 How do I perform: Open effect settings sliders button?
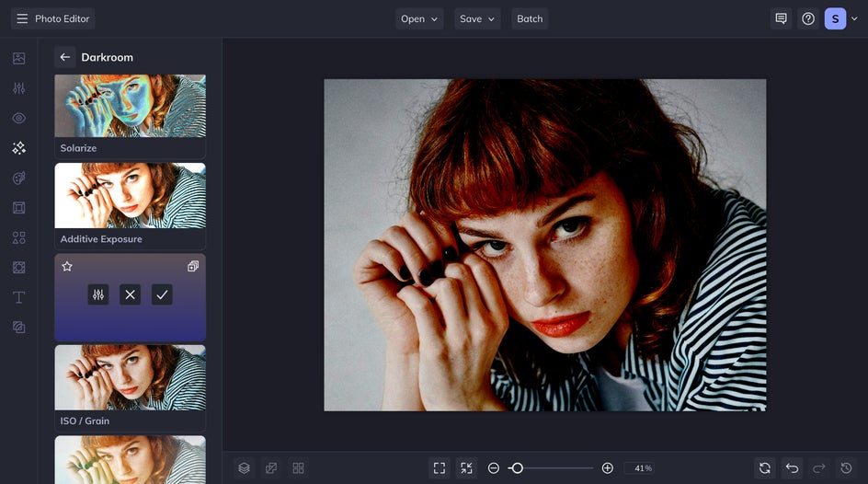point(98,294)
